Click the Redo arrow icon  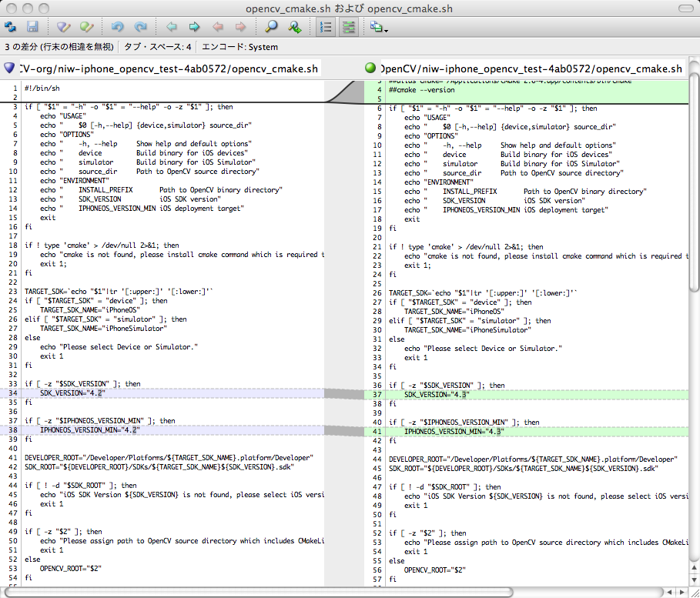pos(141,27)
